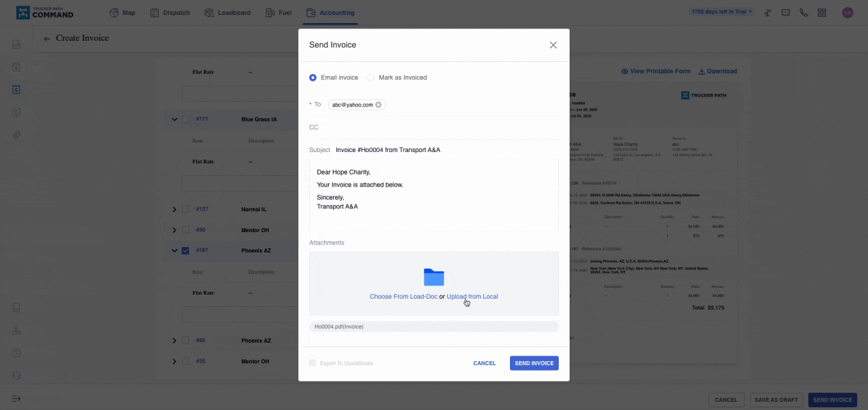Viewport: 868px width, 410px height.
Task: Expand the sidebar menu icon at bottom
Action: (x=16, y=398)
